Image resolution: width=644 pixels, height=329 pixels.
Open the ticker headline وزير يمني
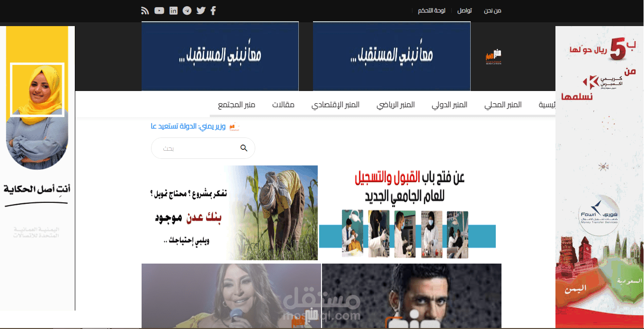click(188, 127)
